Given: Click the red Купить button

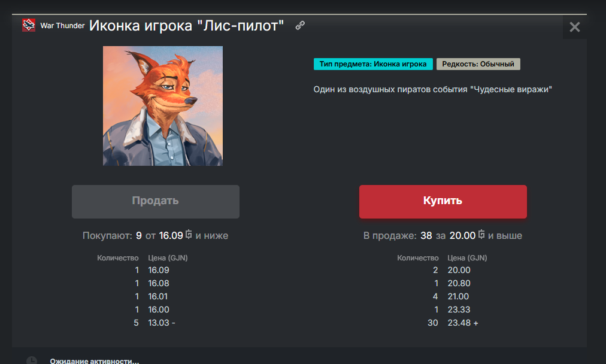Looking at the screenshot, I should [443, 201].
